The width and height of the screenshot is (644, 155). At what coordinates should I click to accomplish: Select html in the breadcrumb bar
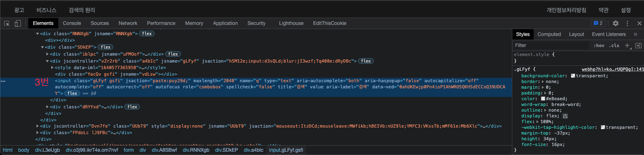point(8,150)
